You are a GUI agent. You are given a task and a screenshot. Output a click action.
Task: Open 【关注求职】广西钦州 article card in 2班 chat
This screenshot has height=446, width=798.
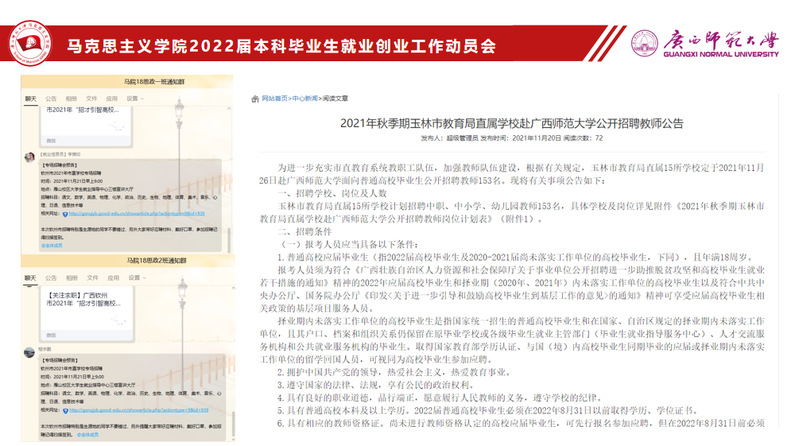point(87,314)
